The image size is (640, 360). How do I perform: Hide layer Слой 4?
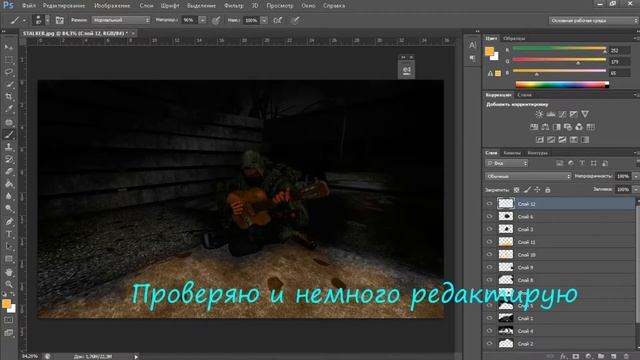489,331
